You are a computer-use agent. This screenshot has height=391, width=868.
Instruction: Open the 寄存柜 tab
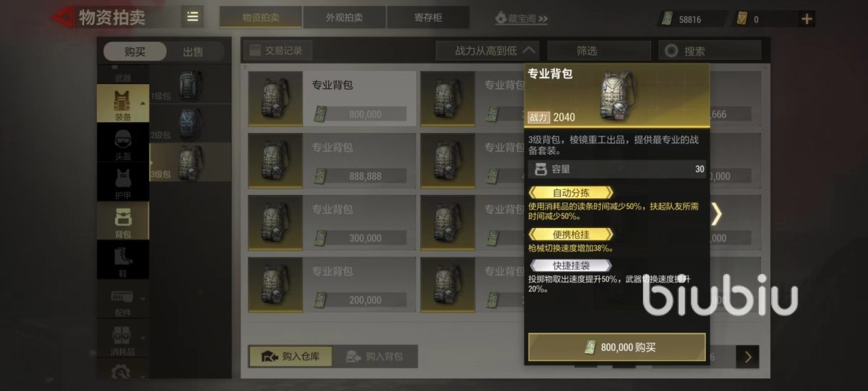pos(428,17)
